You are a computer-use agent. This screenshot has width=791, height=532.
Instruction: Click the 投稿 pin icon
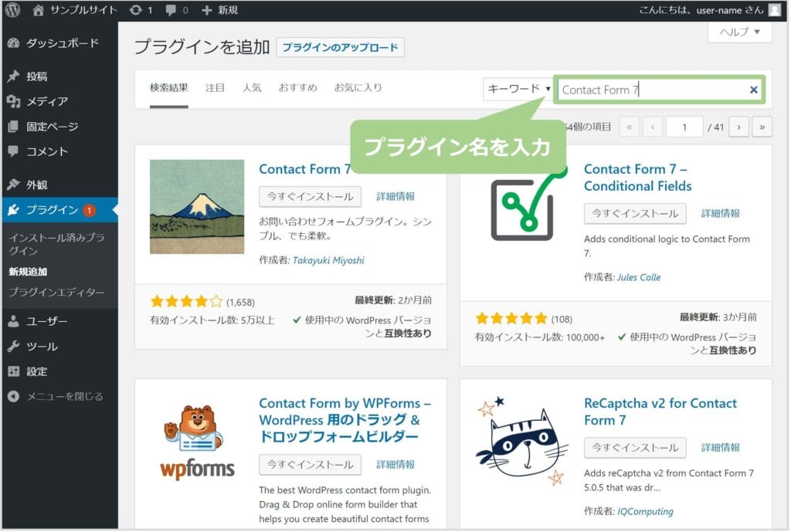coord(14,76)
